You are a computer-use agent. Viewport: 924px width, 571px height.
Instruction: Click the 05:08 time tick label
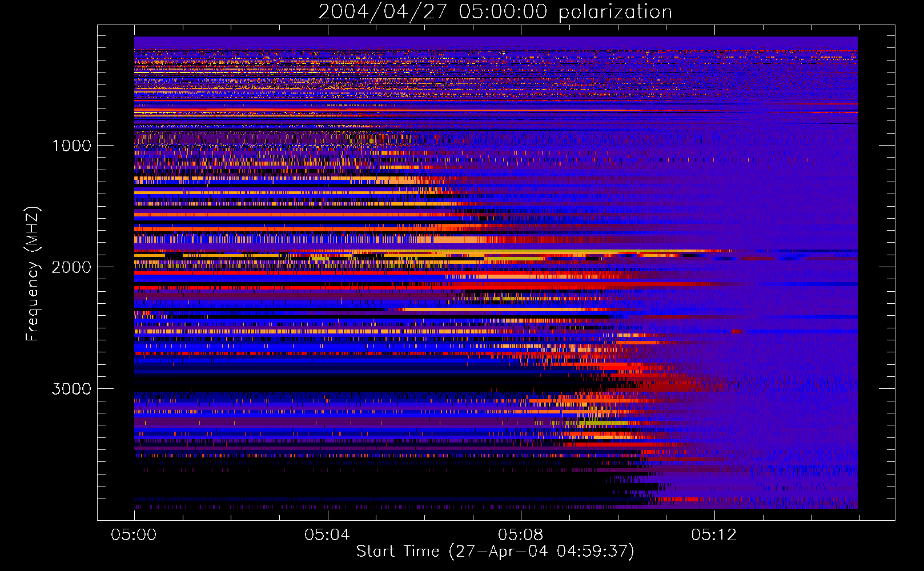520,535
